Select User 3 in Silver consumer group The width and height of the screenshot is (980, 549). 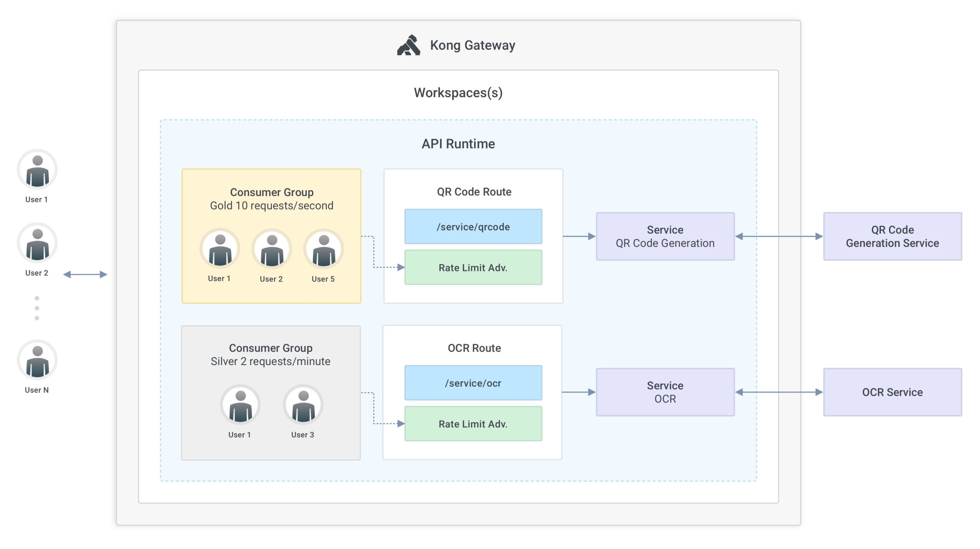[303, 405]
